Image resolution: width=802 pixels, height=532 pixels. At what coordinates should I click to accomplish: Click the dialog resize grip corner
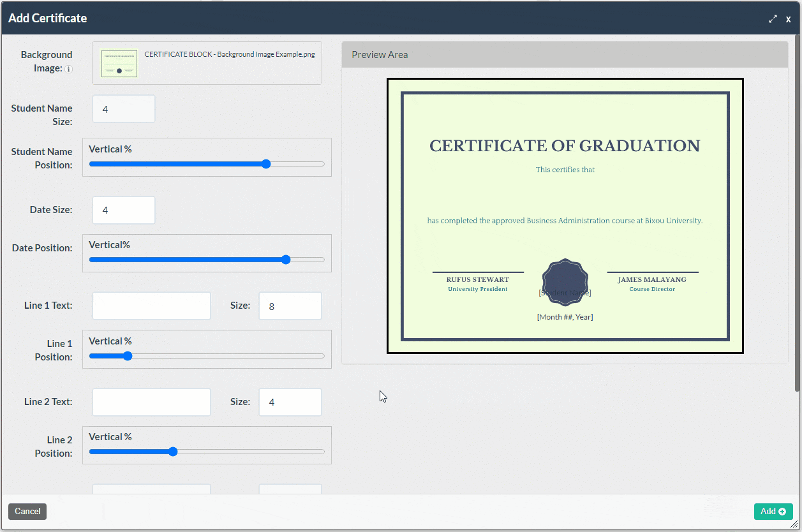click(x=794, y=524)
